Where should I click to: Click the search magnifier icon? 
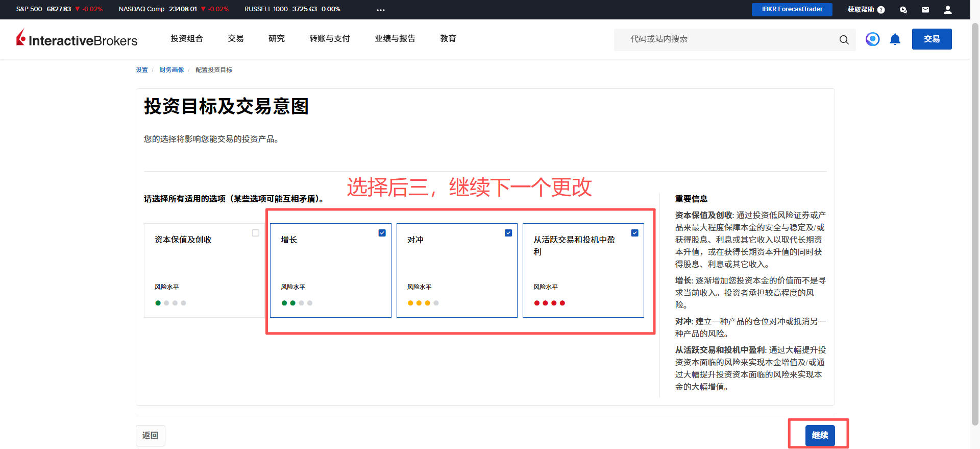[844, 39]
